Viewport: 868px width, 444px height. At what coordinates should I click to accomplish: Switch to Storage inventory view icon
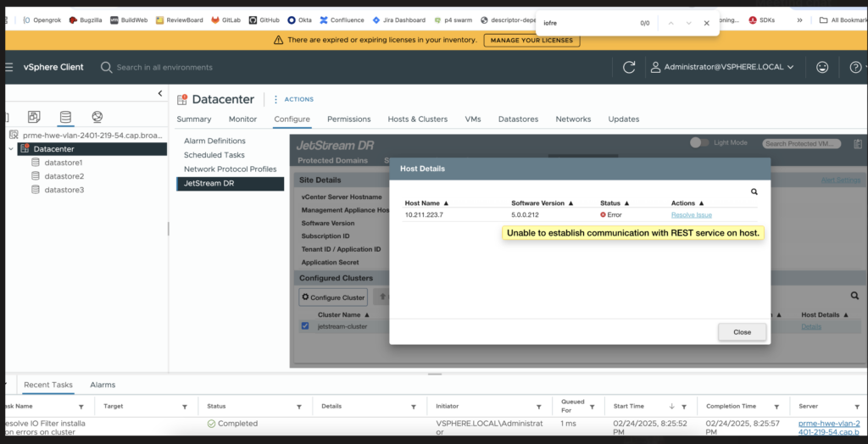pos(65,117)
